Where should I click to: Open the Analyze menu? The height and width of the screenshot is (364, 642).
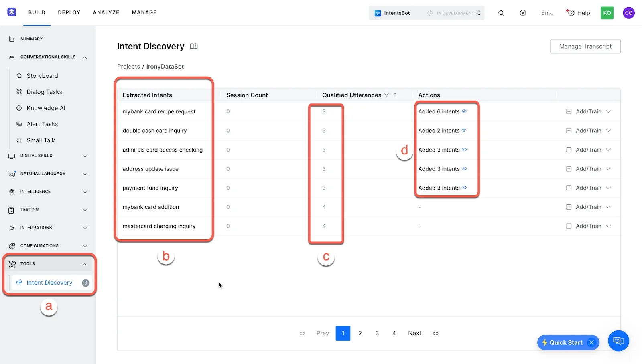(x=106, y=12)
